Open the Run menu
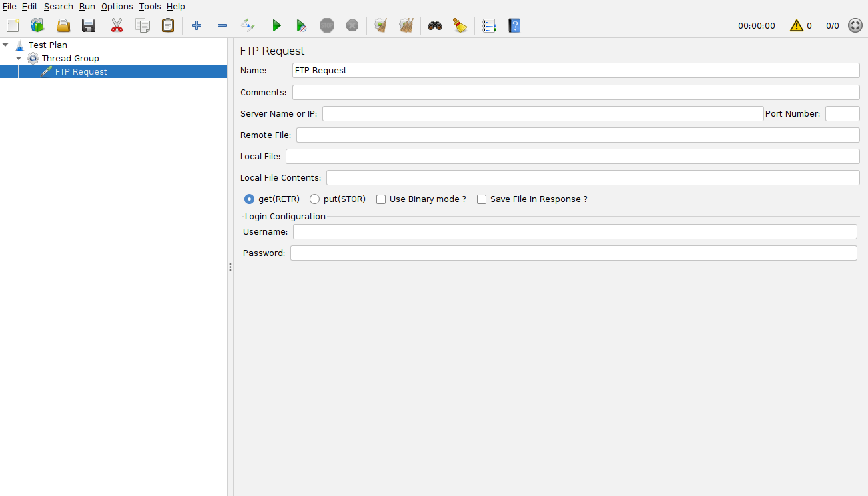Viewport: 868px width, 496px height. (87, 6)
